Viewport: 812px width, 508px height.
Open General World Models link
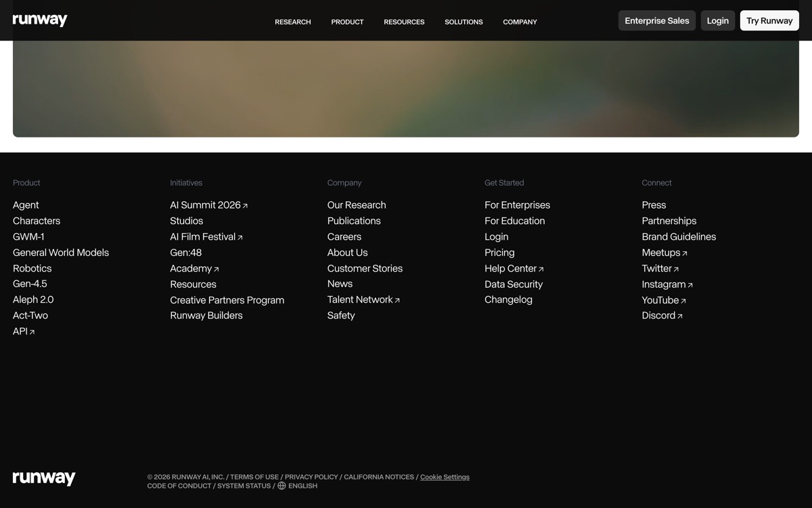(61, 252)
